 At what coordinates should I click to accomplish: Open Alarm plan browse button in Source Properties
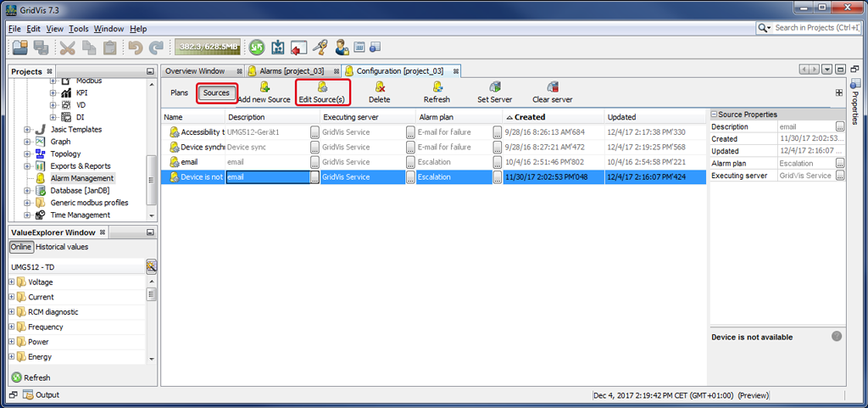tap(840, 163)
